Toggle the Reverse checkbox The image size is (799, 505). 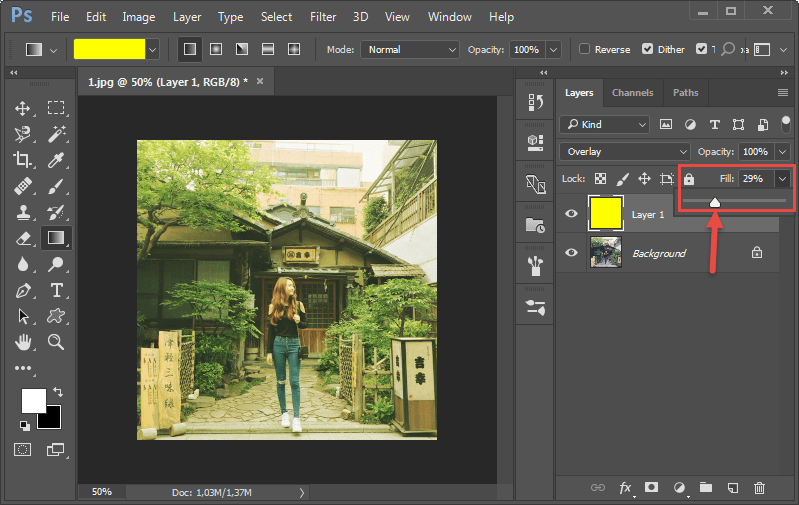point(584,49)
